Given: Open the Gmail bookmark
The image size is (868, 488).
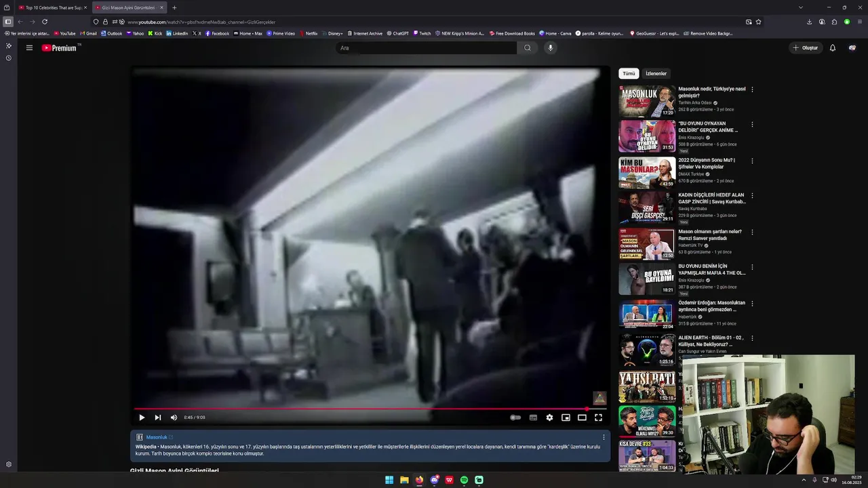Looking at the screenshot, I should (88, 33).
